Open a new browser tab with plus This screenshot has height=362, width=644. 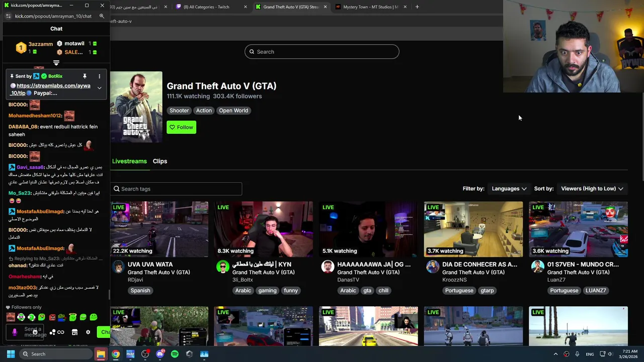coord(417,7)
